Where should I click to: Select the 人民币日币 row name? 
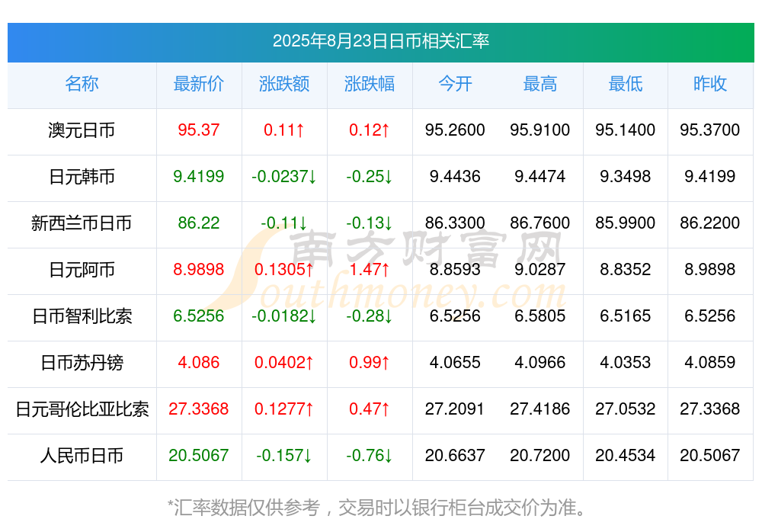pyautogui.click(x=82, y=456)
